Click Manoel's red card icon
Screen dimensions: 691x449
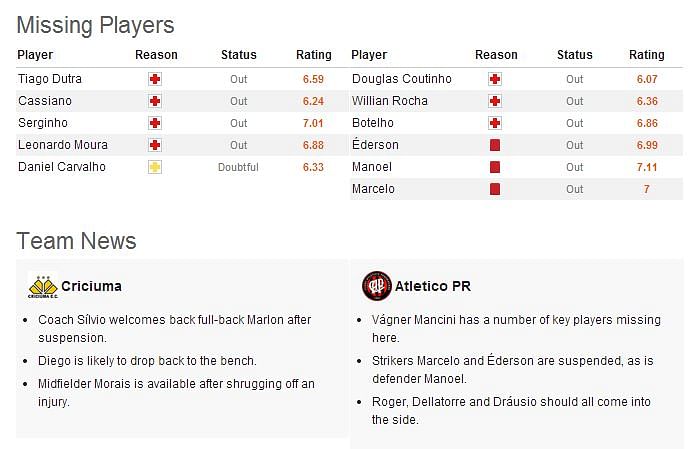[495, 167]
